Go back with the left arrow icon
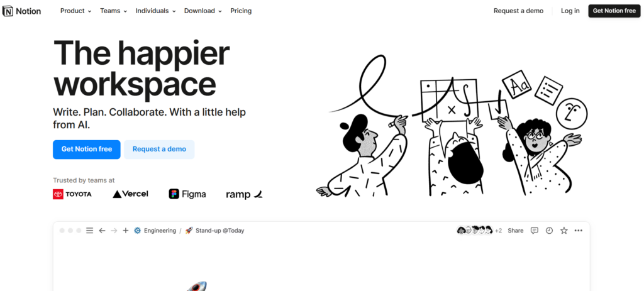Viewport: 644px width, 291px height. click(x=103, y=231)
